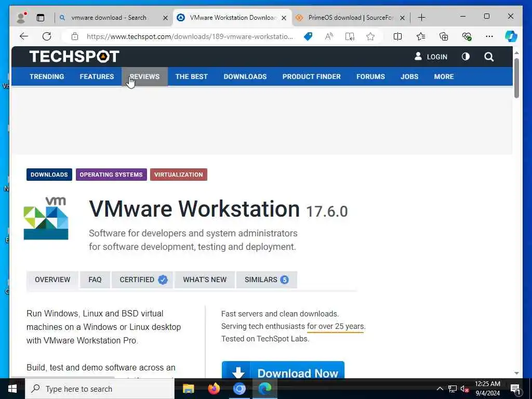This screenshot has height=399, width=532.
Task: Open the Collections icon
Action: tap(444, 36)
